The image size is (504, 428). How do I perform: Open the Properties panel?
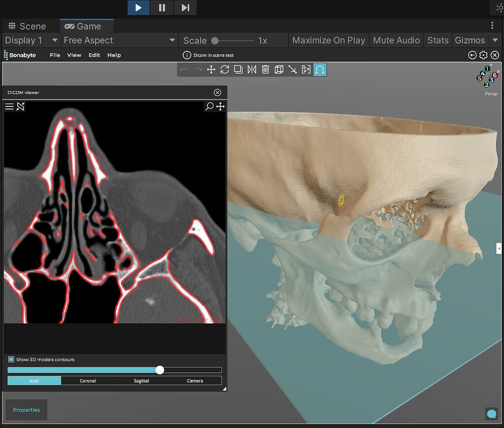pos(26,410)
